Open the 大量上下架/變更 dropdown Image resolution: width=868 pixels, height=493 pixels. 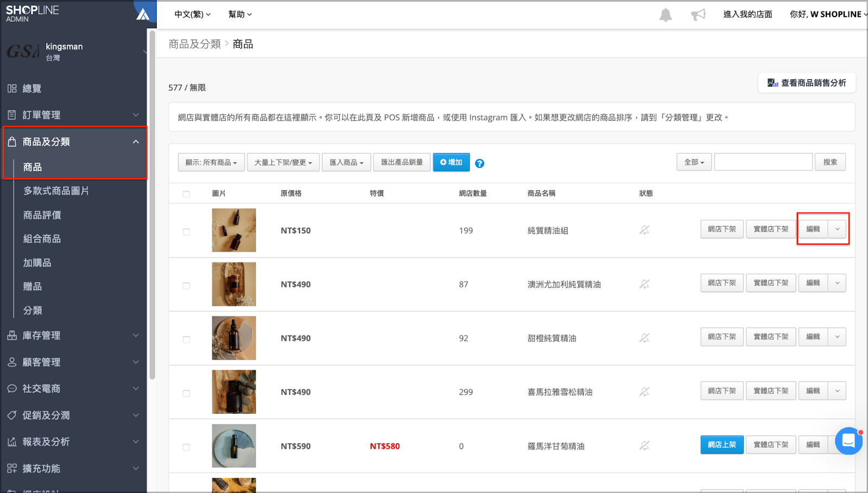coord(283,162)
